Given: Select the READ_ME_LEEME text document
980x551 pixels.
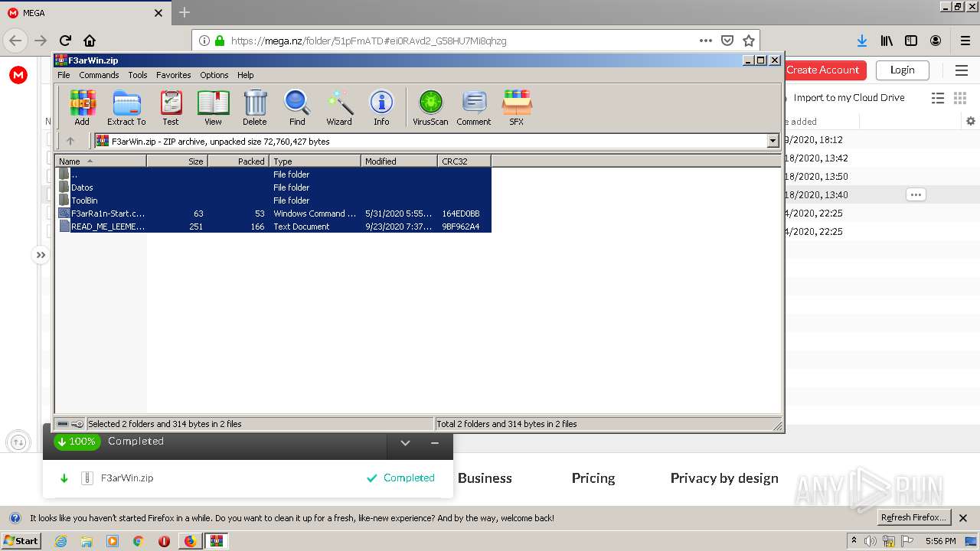Looking at the screenshot, I should pos(273,227).
